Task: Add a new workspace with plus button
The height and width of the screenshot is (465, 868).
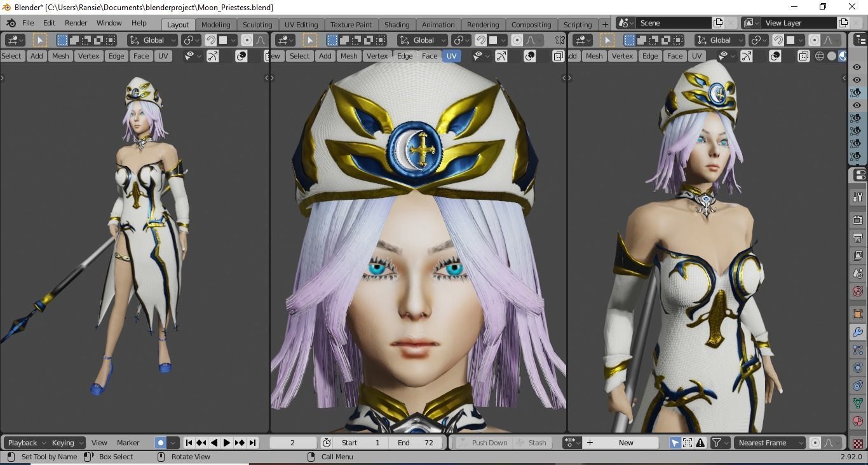Action: coord(605,25)
